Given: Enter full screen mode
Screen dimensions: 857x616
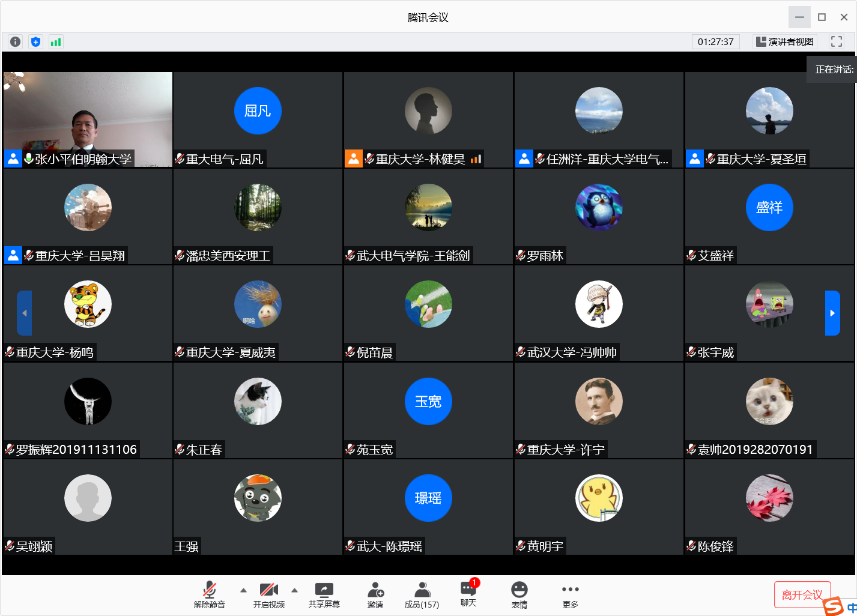Looking at the screenshot, I should click(x=837, y=41).
